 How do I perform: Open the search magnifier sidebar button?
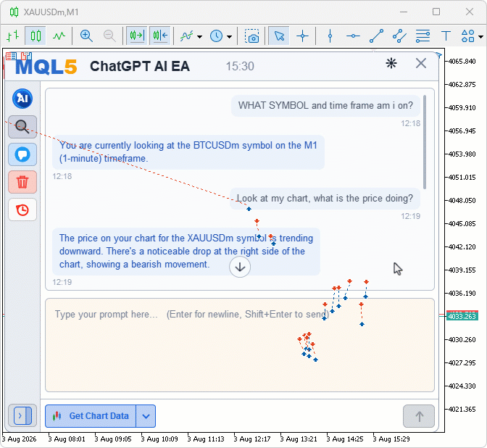click(x=22, y=127)
